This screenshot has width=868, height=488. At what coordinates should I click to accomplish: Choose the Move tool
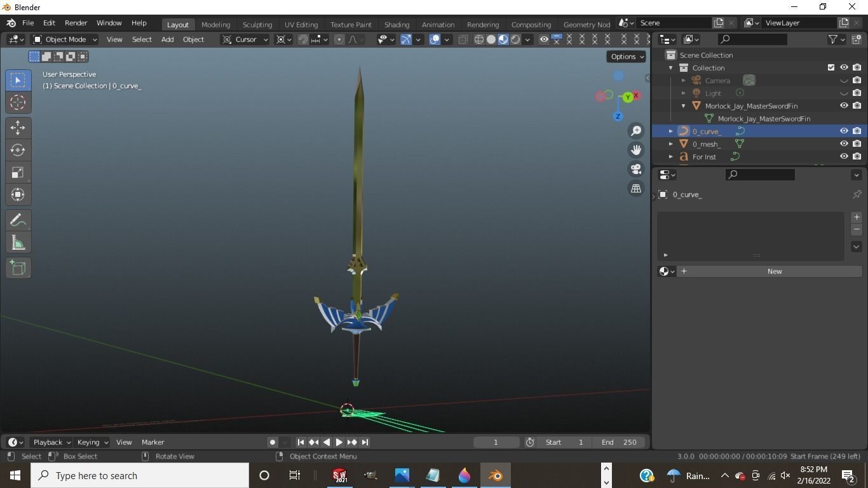click(x=18, y=128)
